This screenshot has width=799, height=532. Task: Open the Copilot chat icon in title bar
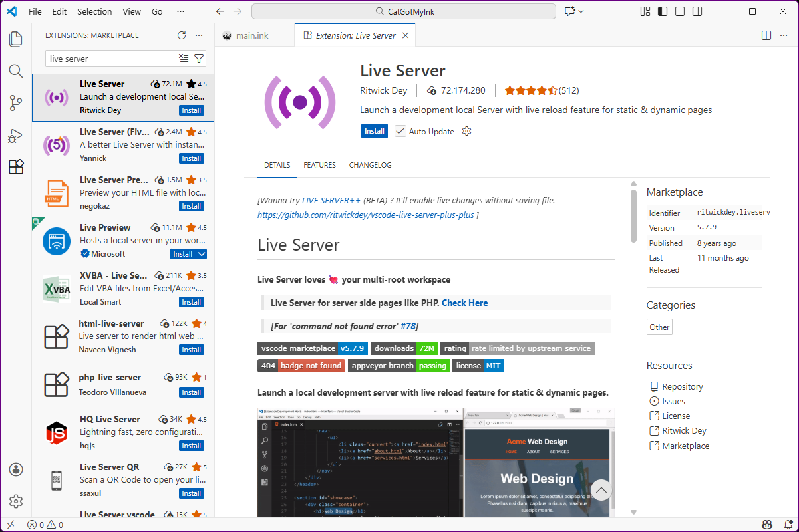tap(569, 11)
